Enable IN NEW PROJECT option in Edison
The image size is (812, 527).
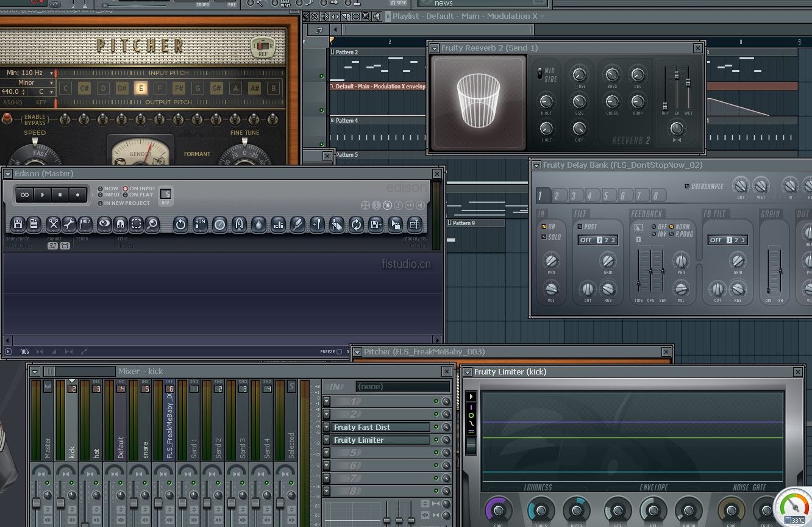[124, 203]
